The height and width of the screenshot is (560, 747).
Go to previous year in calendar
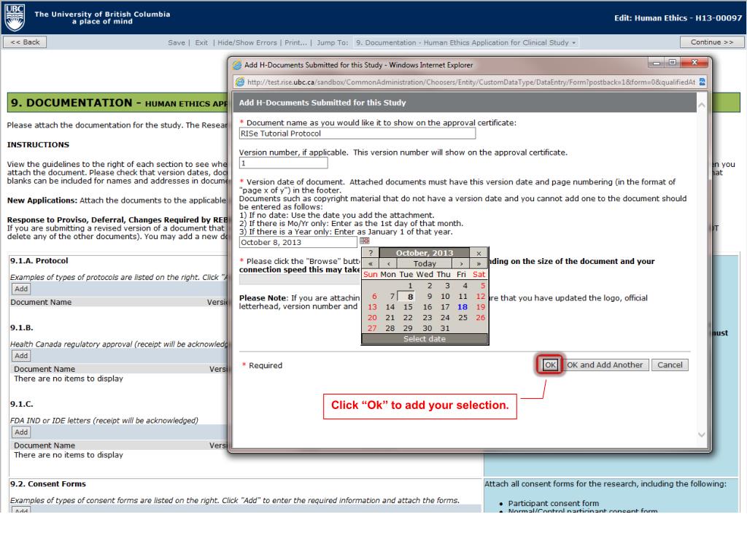(370, 263)
